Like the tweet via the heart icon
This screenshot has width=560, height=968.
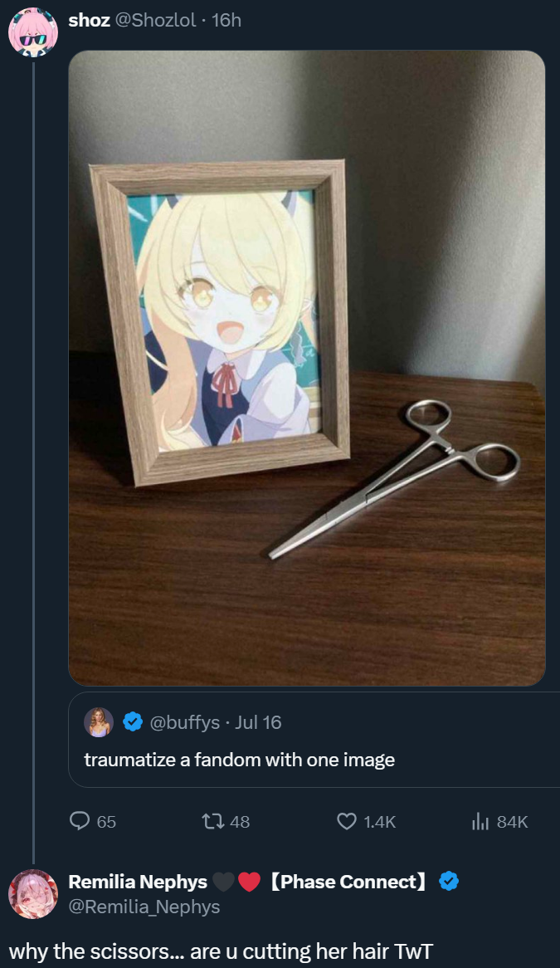pyautogui.click(x=347, y=821)
